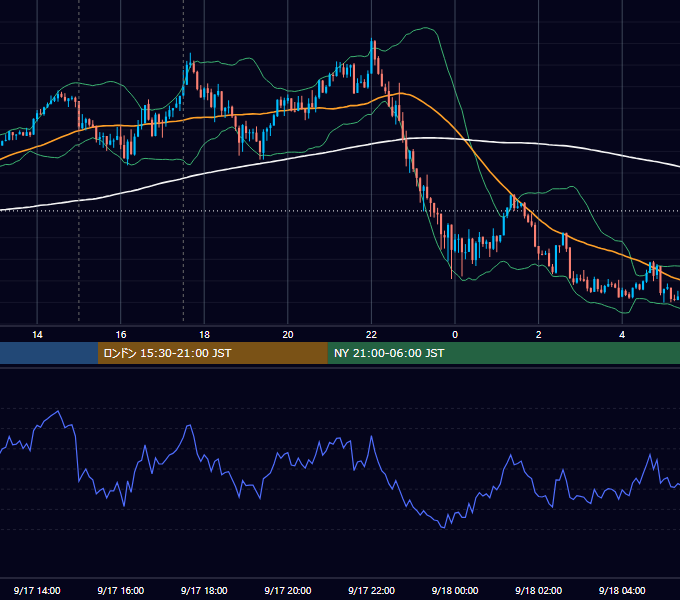Click the 0 hour label on price chart axis
The image size is (680, 600).
[455, 335]
